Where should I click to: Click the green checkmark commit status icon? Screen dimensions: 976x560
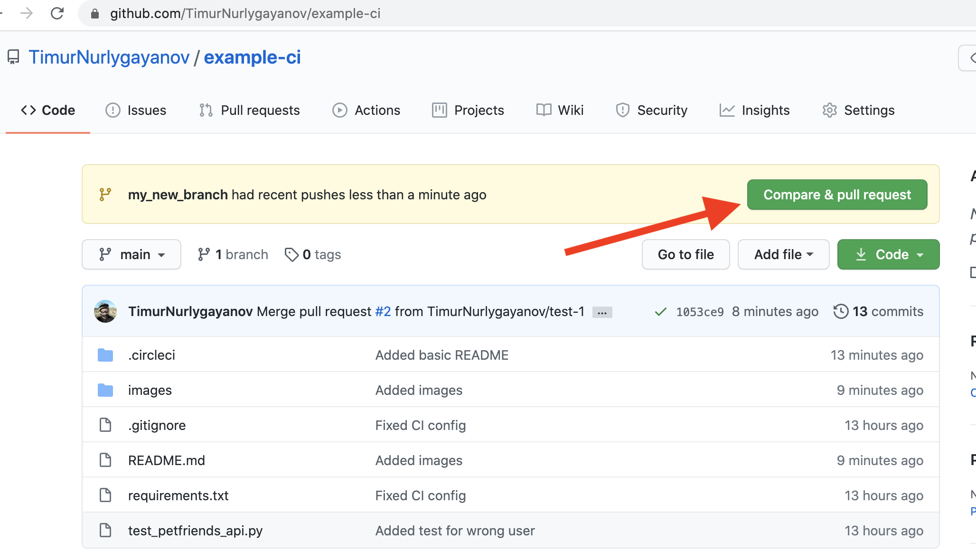[x=660, y=312]
